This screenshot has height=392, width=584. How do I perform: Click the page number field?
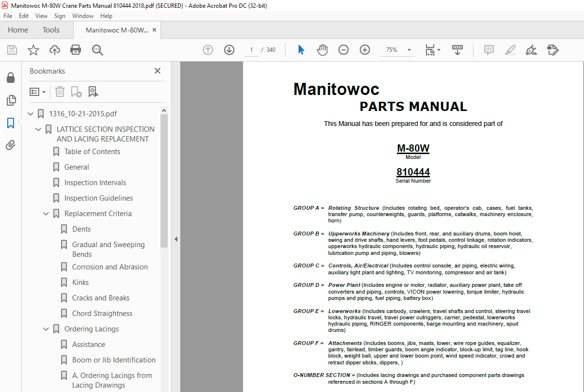[x=252, y=50]
